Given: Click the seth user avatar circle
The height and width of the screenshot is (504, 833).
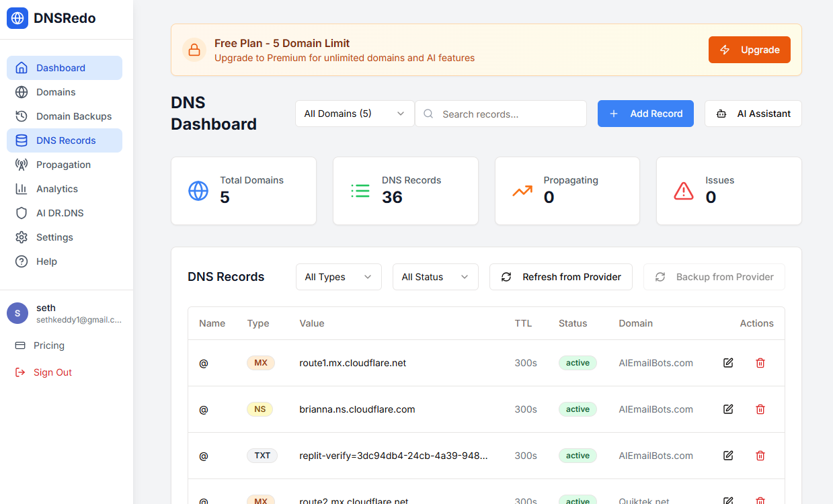Looking at the screenshot, I should pos(17,312).
